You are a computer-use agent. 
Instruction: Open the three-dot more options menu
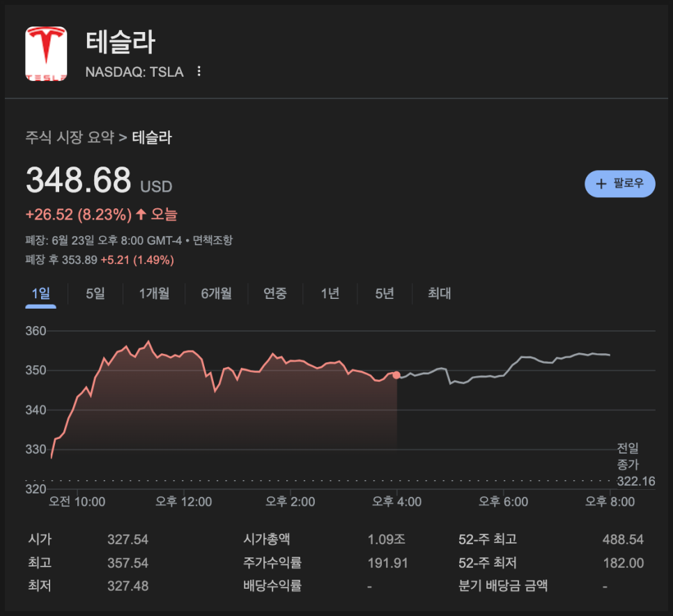(x=199, y=71)
